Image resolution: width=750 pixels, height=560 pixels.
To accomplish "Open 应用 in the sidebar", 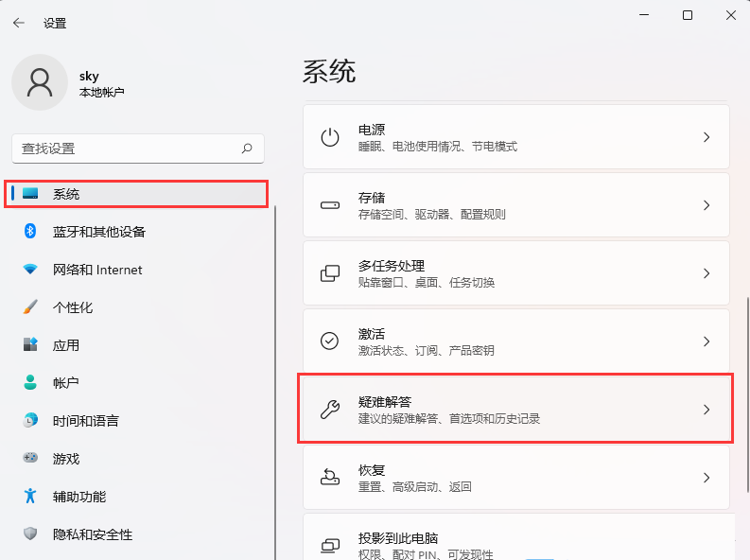I will [66, 345].
